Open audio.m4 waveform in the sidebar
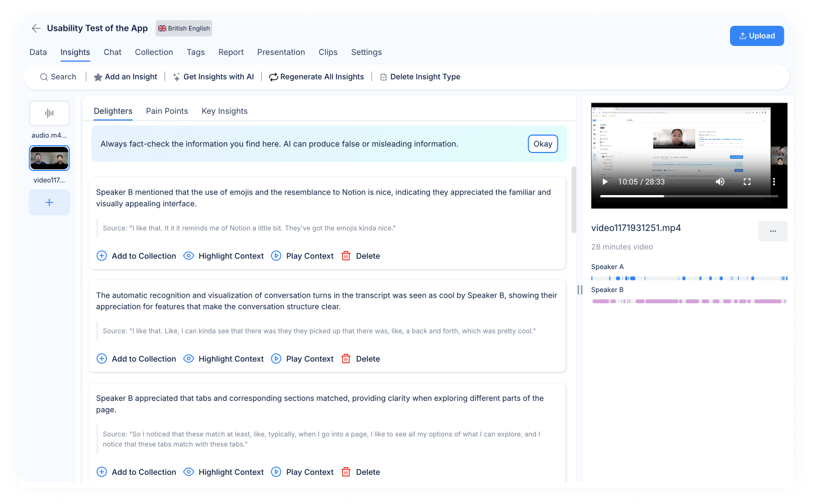 [49, 113]
